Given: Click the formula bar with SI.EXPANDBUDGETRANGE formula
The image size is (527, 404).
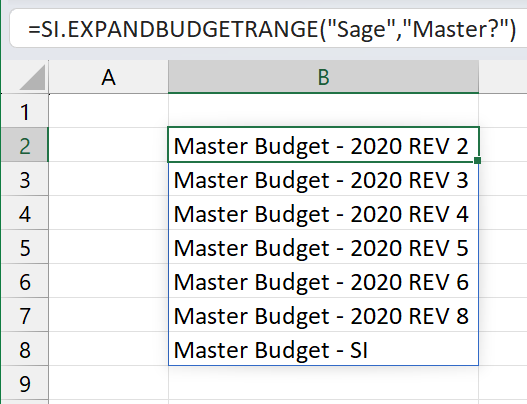Looking at the screenshot, I should tap(268, 29).
